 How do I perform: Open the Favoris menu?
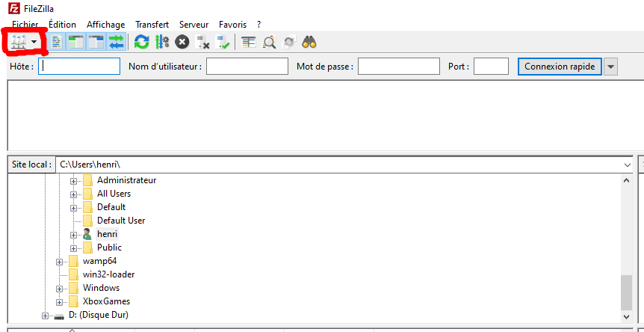click(x=233, y=25)
